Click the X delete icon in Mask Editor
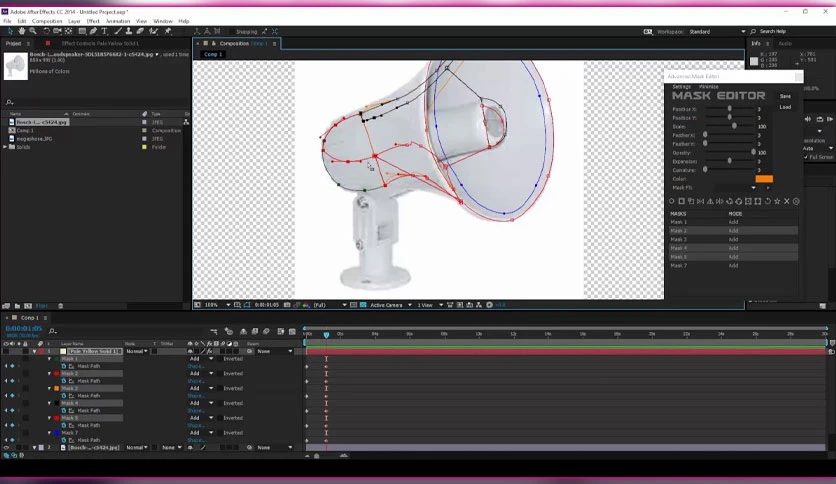This screenshot has width=836, height=484. [786, 201]
